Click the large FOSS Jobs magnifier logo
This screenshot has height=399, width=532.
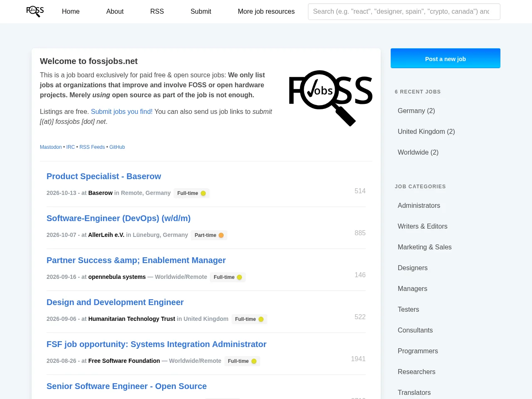click(330, 98)
